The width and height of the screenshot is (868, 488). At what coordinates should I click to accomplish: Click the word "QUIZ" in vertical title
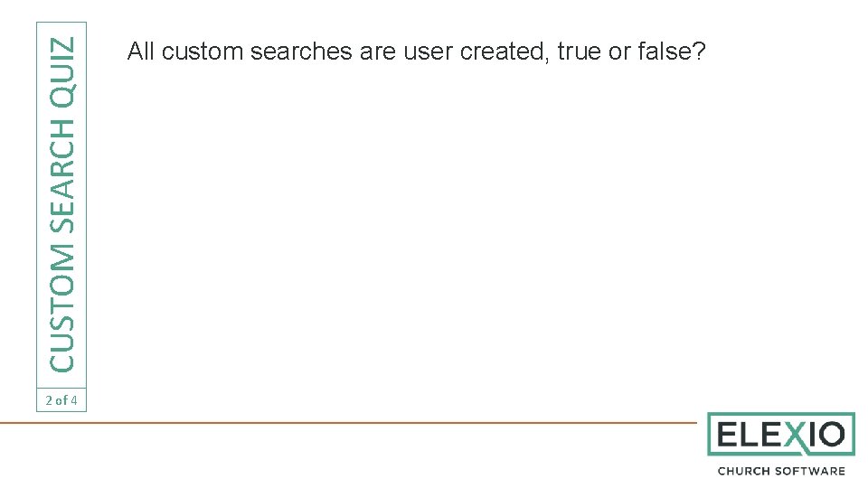tap(62, 72)
